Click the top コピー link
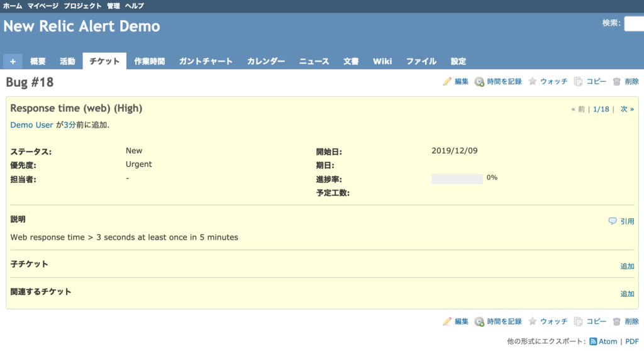Image resolution: width=644 pixels, height=351 pixels. tap(596, 81)
